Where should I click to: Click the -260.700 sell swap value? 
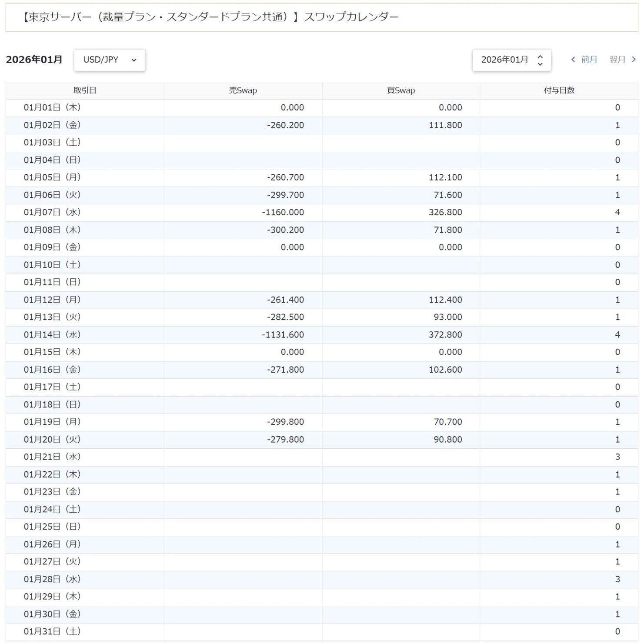tap(285, 177)
